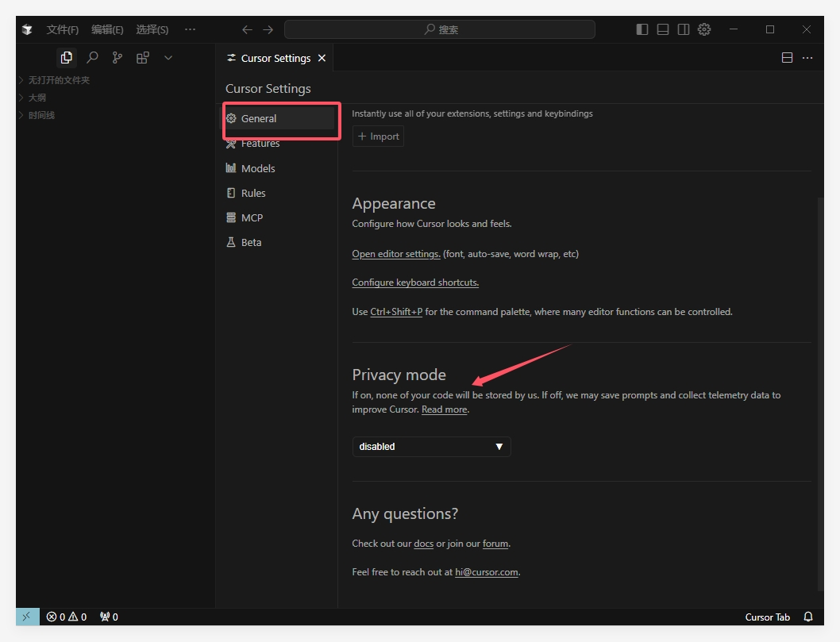Click the split editor layout icon
This screenshot has height=642, width=840.
tap(787, 58)
